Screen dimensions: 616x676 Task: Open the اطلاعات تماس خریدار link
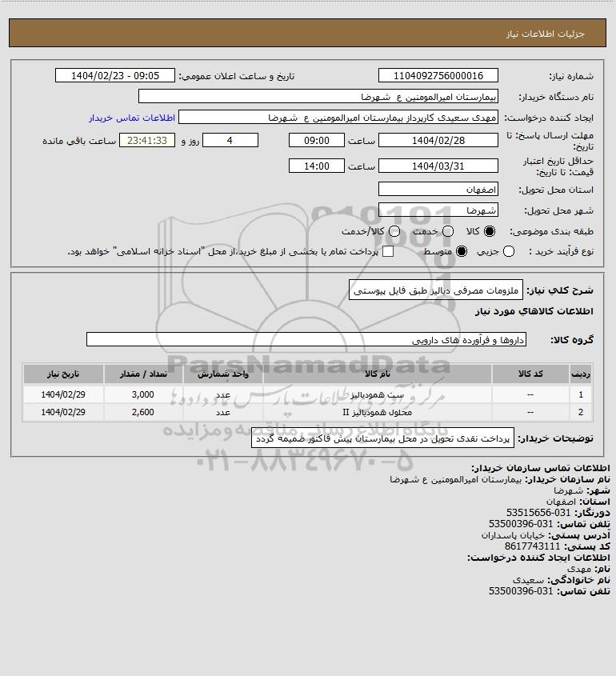click(x=132, y=118)
